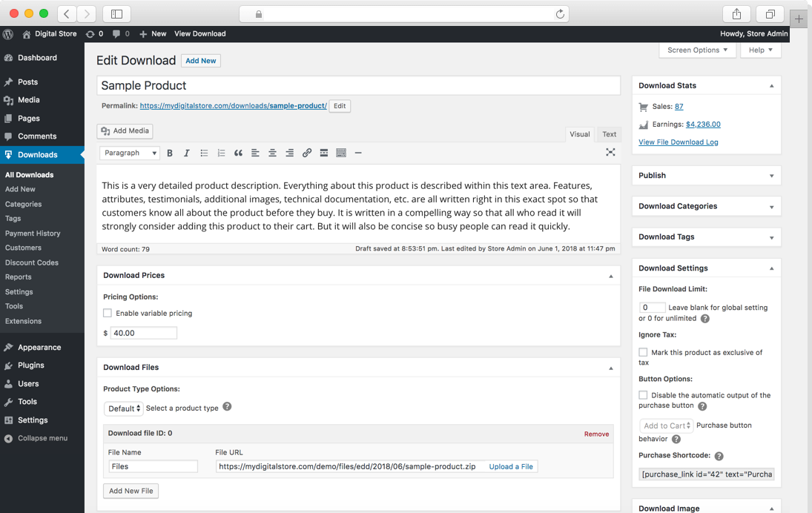The image size is (812, 513).
Task: Open the Screen Options panel
Action: [697, 50]
